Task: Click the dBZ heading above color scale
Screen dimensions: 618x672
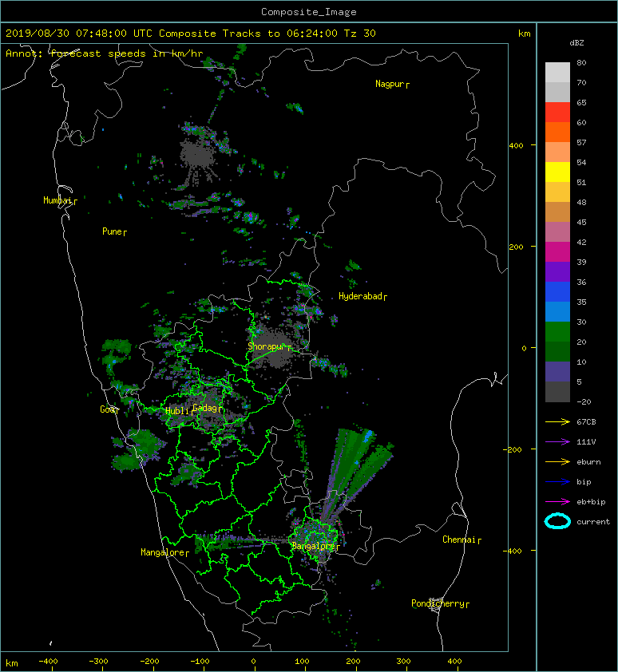Action: pos(576,43)
